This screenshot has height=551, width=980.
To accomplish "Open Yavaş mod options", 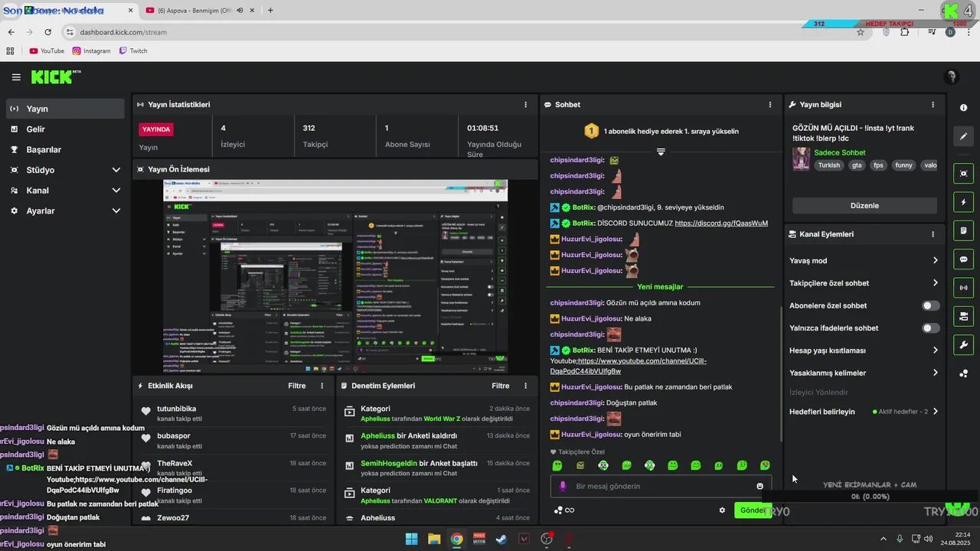I will tap(864, 260).
